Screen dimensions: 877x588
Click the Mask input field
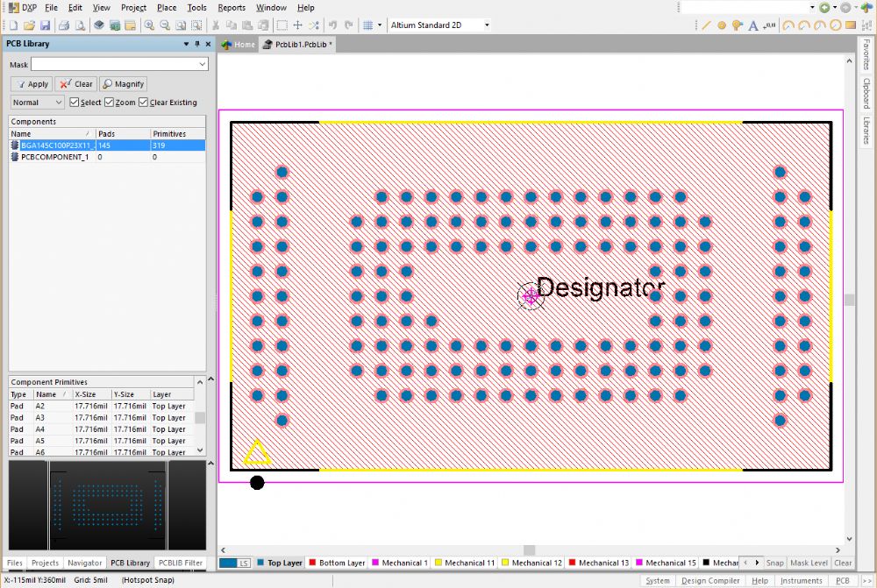[x=119, y=64]
